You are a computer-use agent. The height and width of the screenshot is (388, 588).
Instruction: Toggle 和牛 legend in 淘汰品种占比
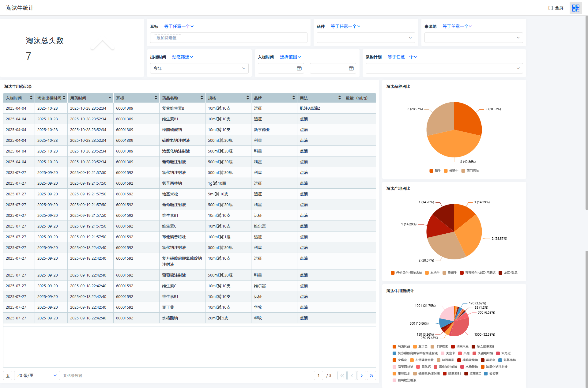click(x=435, y=171)
